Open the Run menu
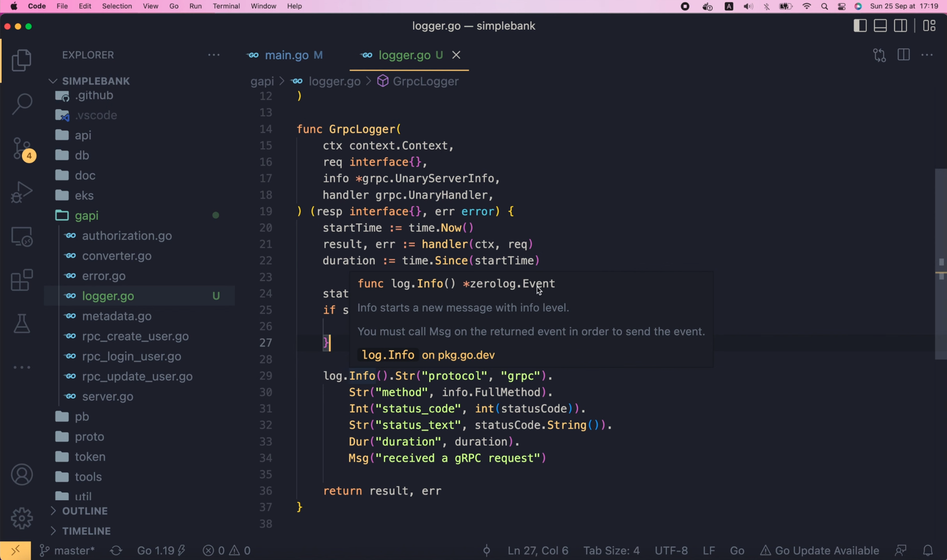Viewport: 947px width, 560px height. 195,6
